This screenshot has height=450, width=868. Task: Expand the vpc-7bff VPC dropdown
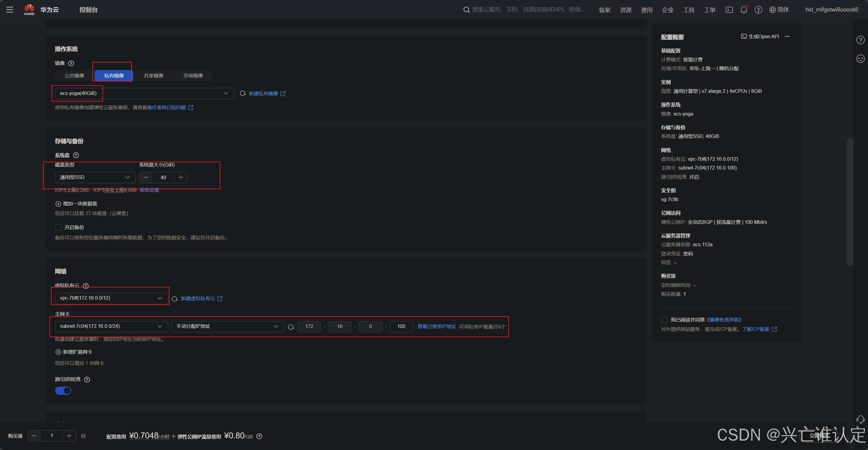point(112,298)
